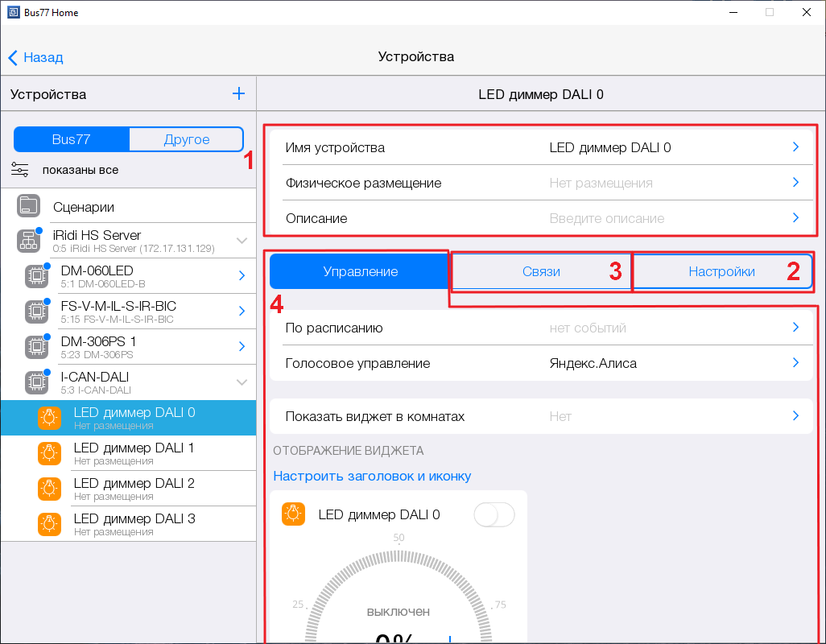Click the dimmer brightness dial at 50
Viewport: 826px width, 644px height.
click(399, 554)
